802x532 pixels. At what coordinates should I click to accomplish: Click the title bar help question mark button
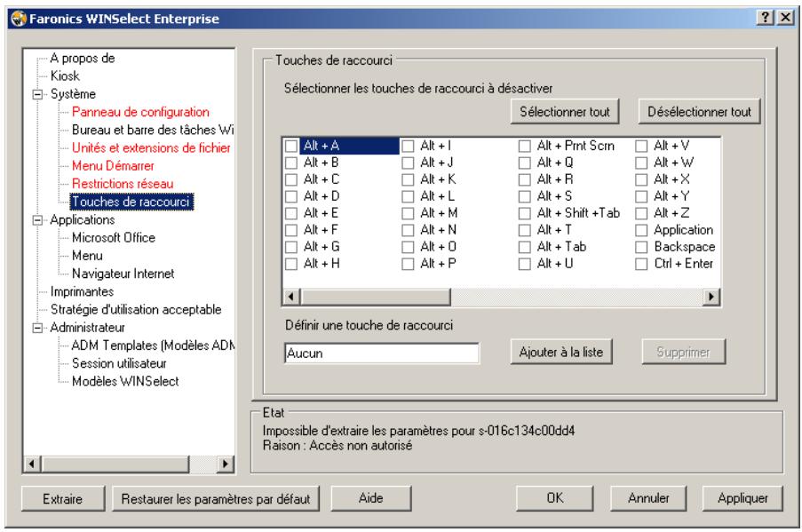[766, 18]
